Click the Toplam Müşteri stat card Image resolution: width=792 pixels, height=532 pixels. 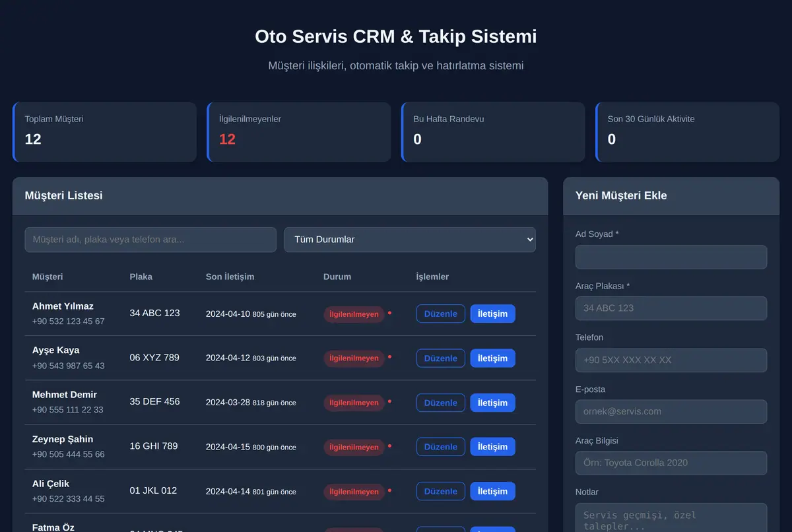(x=104, y=132)
